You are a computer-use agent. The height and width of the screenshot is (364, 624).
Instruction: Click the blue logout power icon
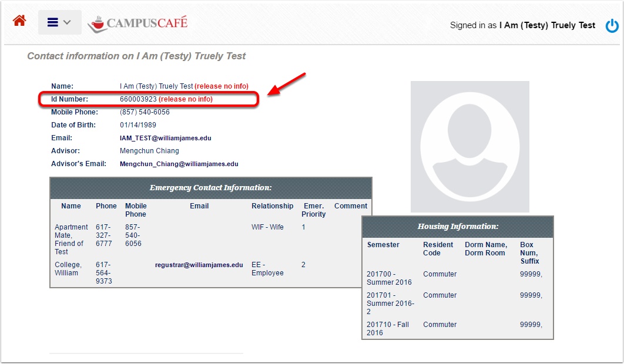point(613,25)
